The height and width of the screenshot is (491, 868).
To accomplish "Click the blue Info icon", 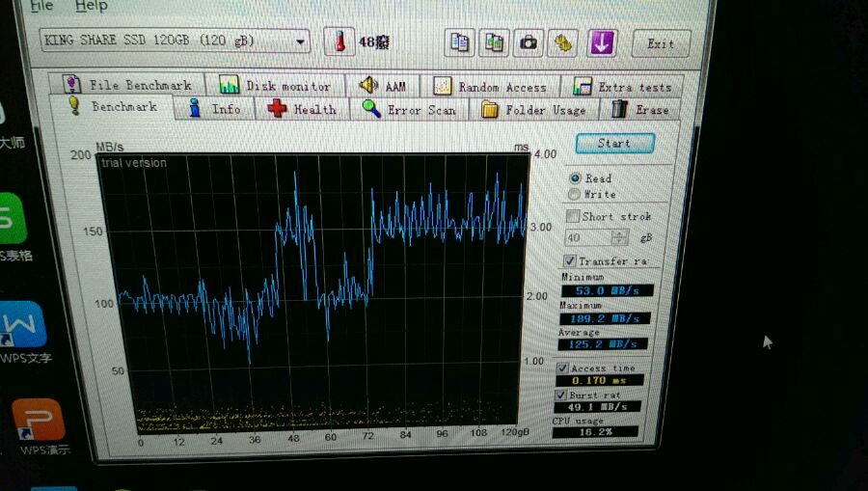I will 194,108.
